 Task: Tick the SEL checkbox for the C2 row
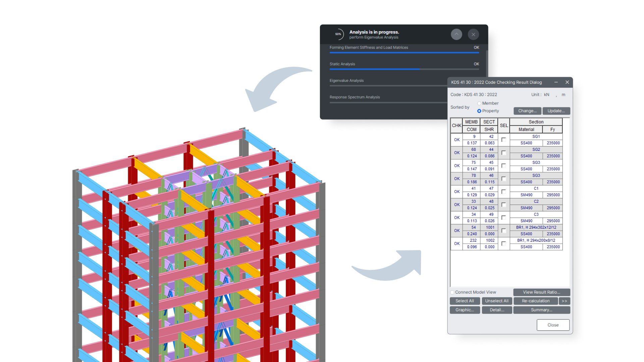[x=503, y=205]
